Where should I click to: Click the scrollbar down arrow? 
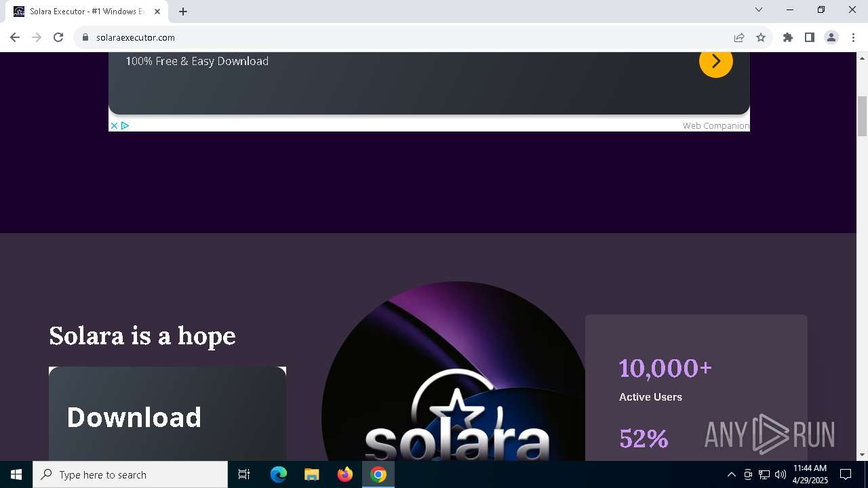[862, 455]
